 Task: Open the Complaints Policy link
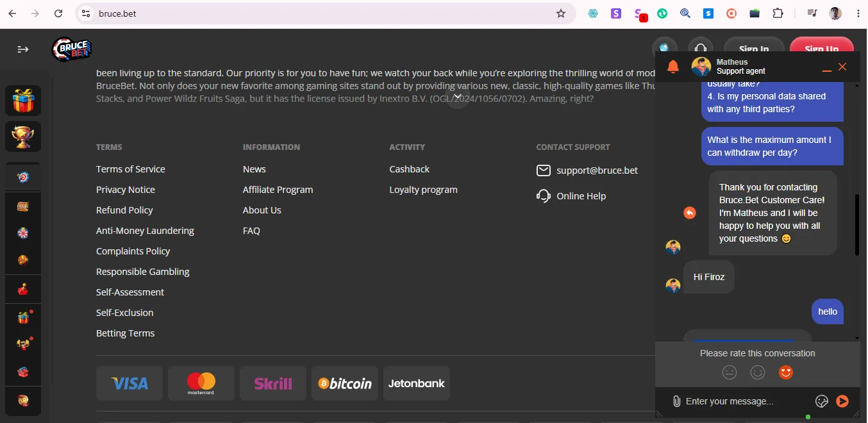pos(133,251)
